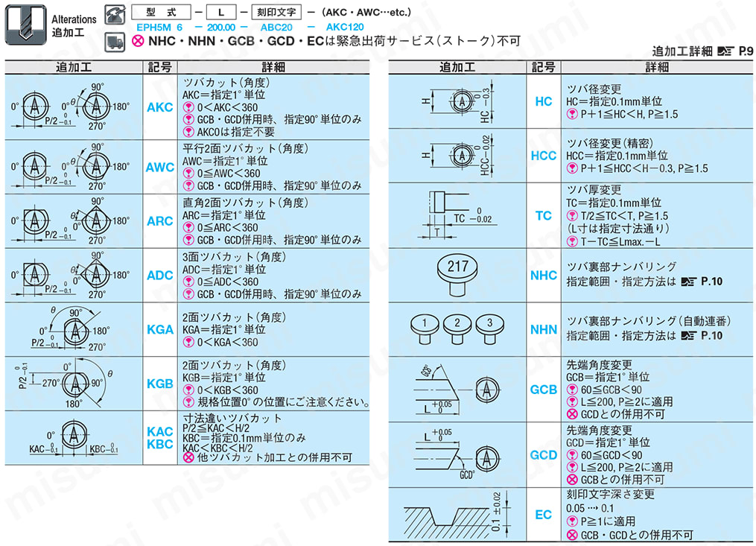This screenshot has width=756, height=546.
Task: Click the 寸法違いツバカット detail text
Action: point(232,418)
